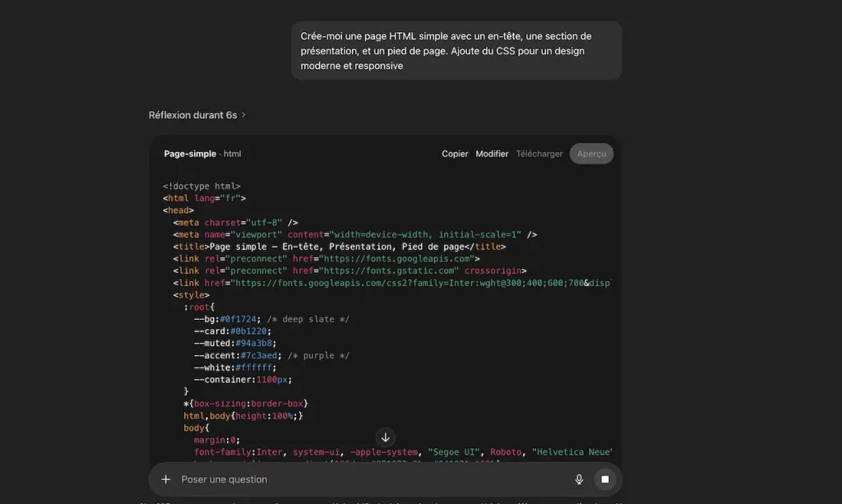Copy the code using Copier
842x504 pixels.
455,154
